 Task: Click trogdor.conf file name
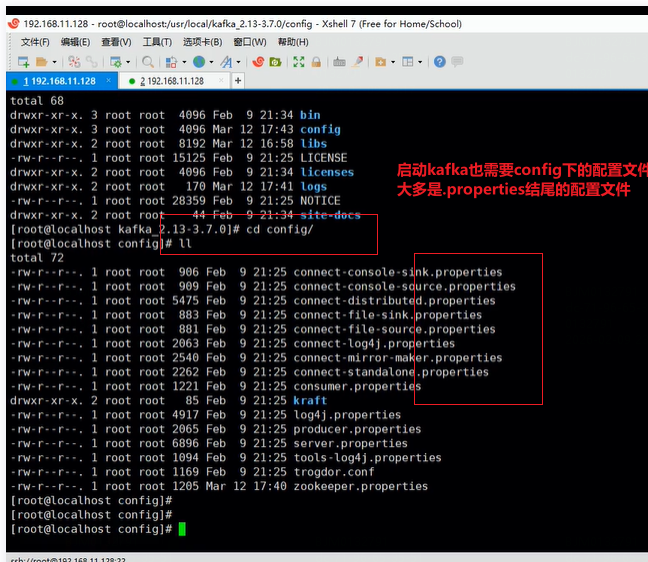coord(334,472)
